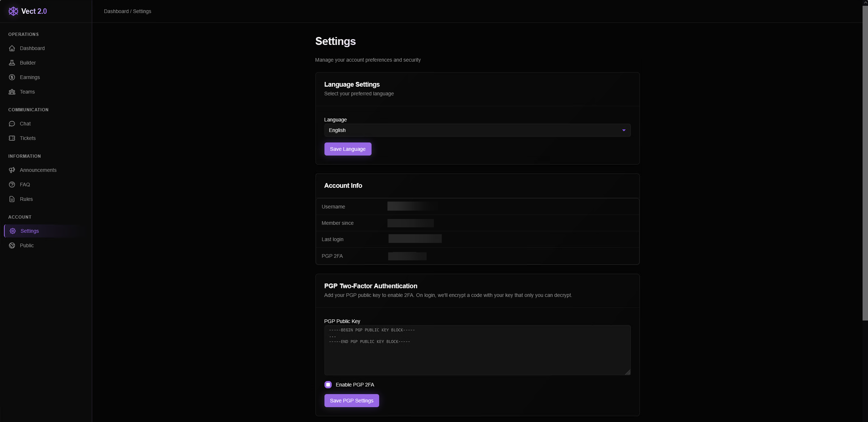
Task: Click the Public globe icon
Action: point(12,245)
